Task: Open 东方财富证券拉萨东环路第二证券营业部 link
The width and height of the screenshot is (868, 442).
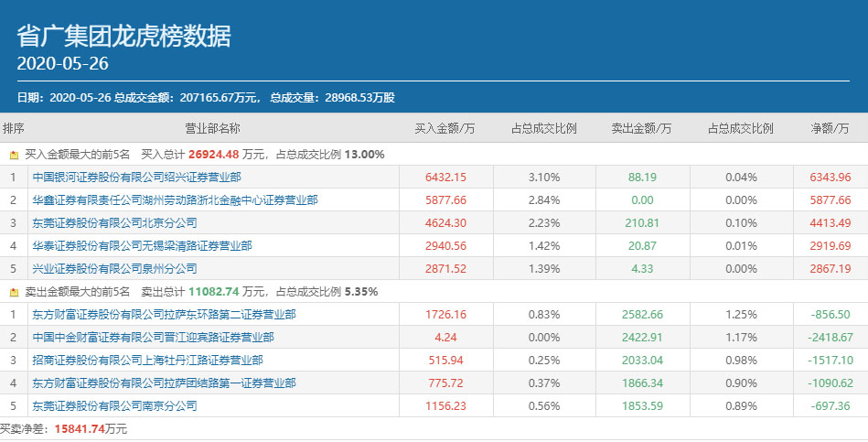Action: point(164,315)
